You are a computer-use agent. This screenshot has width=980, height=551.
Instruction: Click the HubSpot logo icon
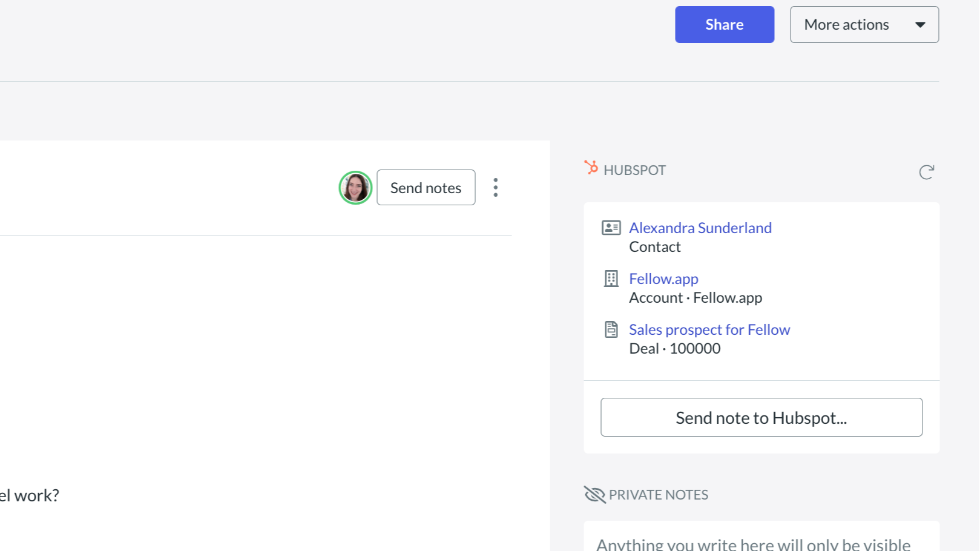[591, 167]
